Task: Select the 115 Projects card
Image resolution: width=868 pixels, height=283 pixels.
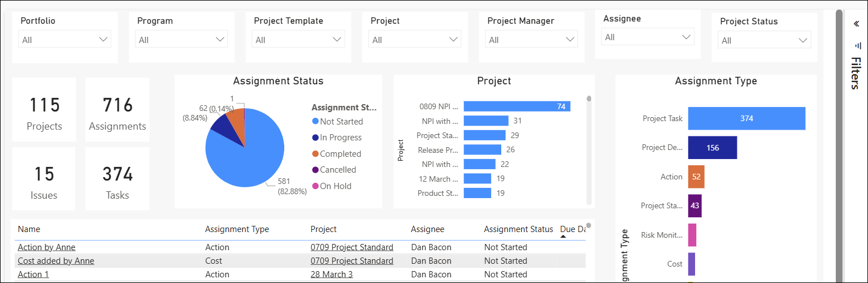Action: point(44,110)
